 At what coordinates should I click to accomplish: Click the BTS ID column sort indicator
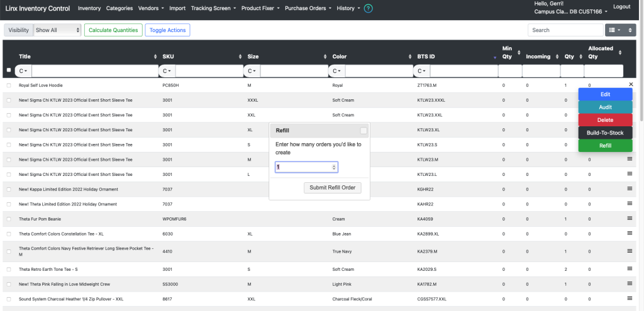click(495, 57)
